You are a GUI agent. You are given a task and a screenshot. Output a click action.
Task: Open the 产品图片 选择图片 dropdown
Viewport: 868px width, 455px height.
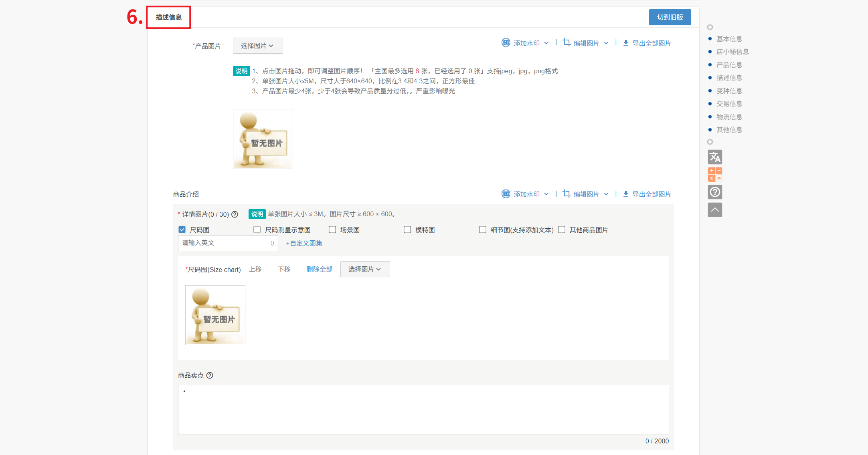pos(257,46)
